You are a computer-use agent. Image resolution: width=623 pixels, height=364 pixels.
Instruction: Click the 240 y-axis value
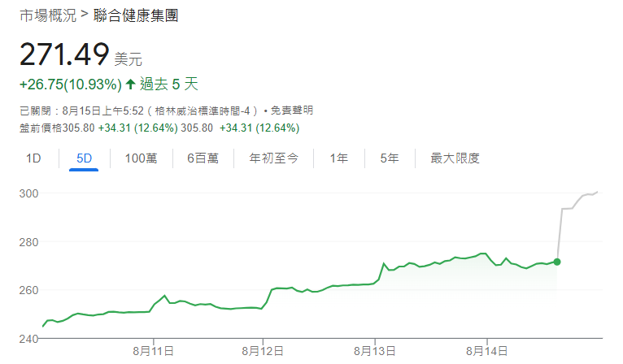click(28, 339)
